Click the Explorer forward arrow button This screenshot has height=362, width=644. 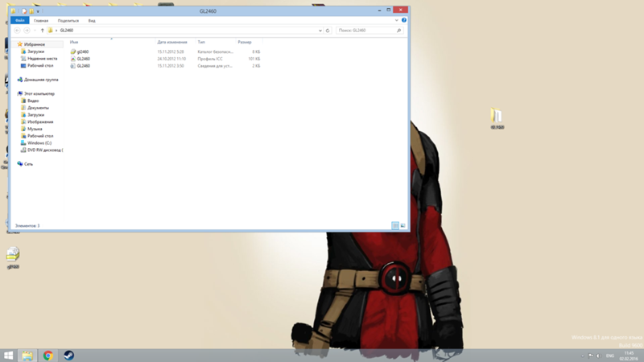[27, 31]
